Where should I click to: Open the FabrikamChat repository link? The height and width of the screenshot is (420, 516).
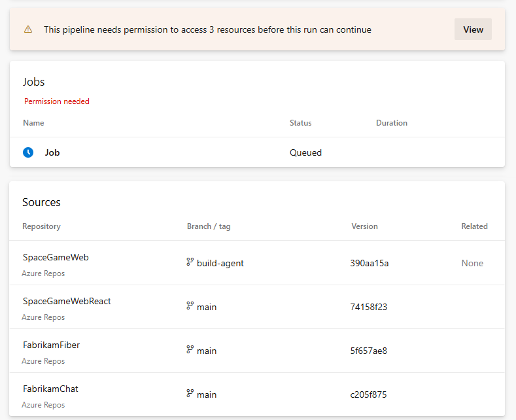pos(50,389)
